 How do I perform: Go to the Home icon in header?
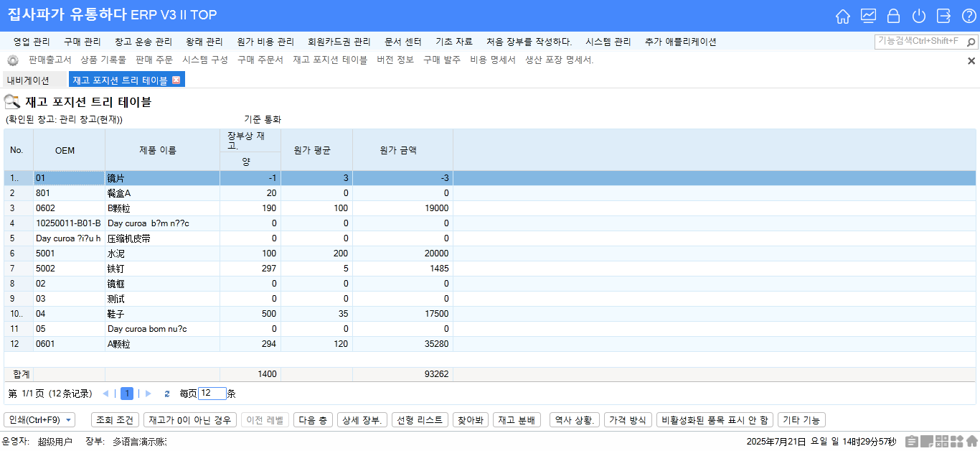pyautogui.click(x=843, y=16)
